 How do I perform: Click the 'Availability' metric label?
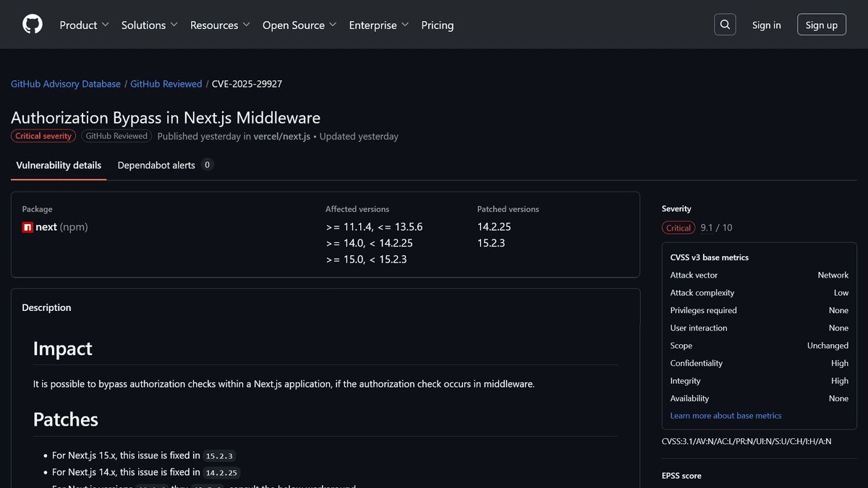[x=690, y=398]
